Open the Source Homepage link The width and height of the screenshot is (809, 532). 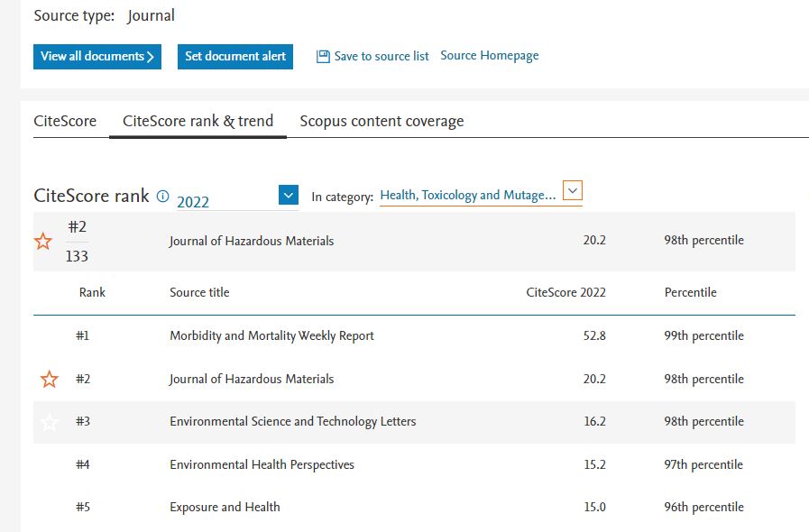pyautogui.click(x=489, y=56)
